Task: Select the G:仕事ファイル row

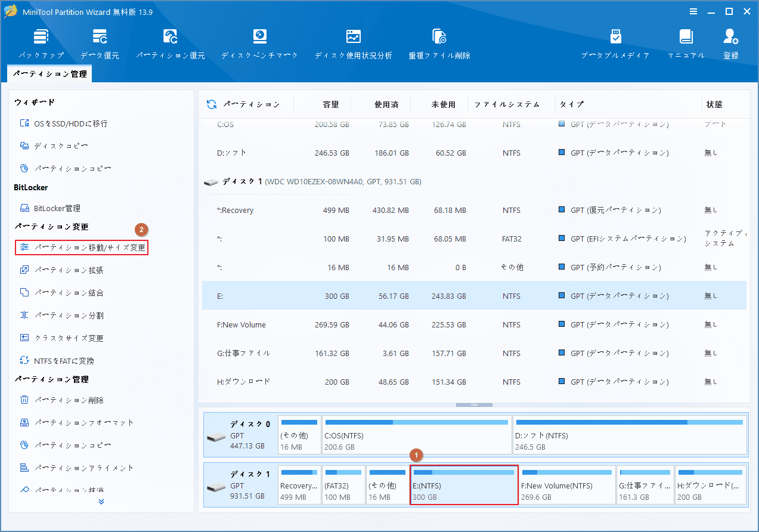Action: click(474, 353)
